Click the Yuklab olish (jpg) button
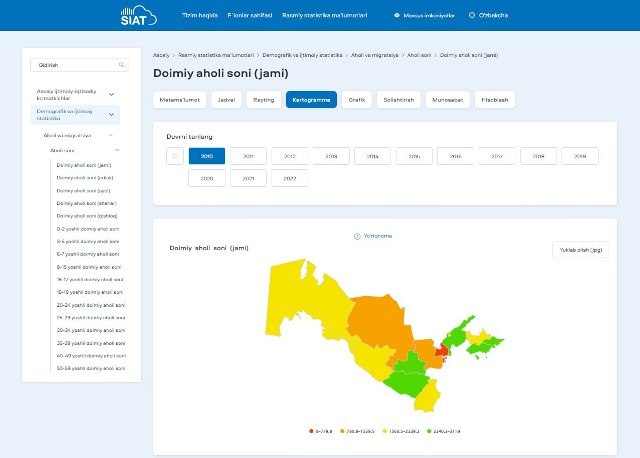The width and height of the screenshot is (640, 458). tap(580, 250)
